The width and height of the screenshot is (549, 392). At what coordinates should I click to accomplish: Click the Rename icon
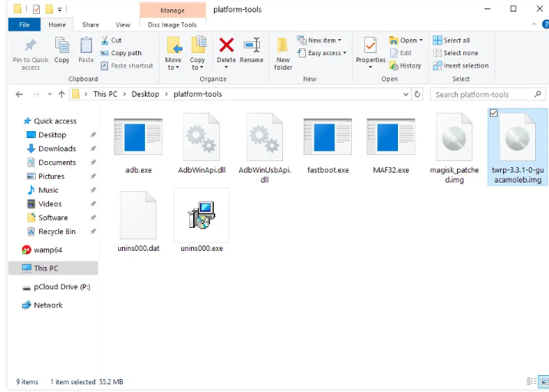(x=251, y=45)
